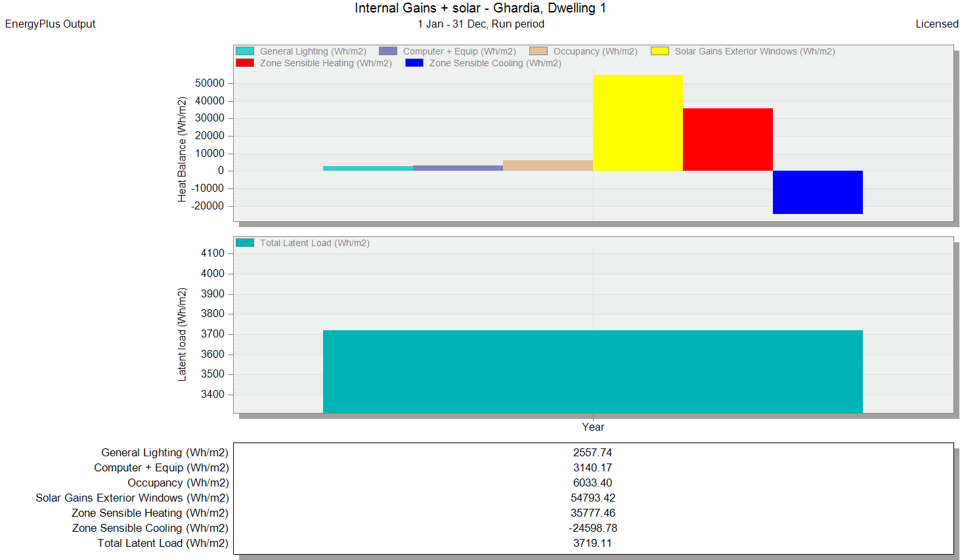The height and width of the screenshot is (560, 962).
Task: Select the large teal Total Latent Load bar
Action: pyautogui.click(x=593, y=372)
